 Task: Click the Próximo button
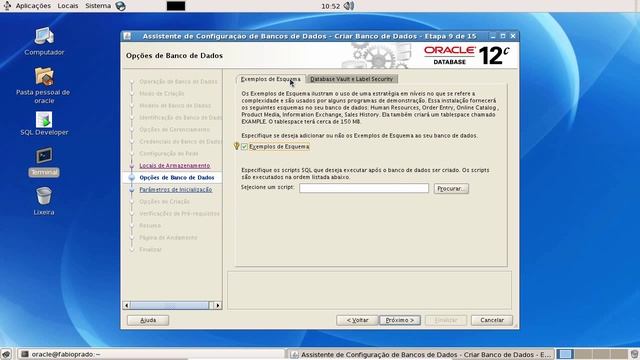pyautogui.click(x=400, y=320)
